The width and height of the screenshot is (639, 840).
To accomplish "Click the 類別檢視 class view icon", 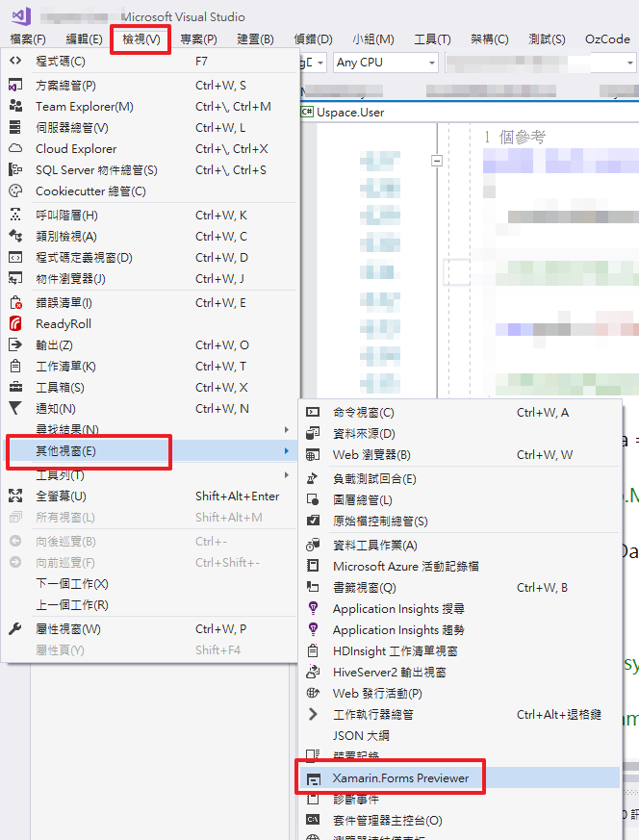I will point(15,237).
